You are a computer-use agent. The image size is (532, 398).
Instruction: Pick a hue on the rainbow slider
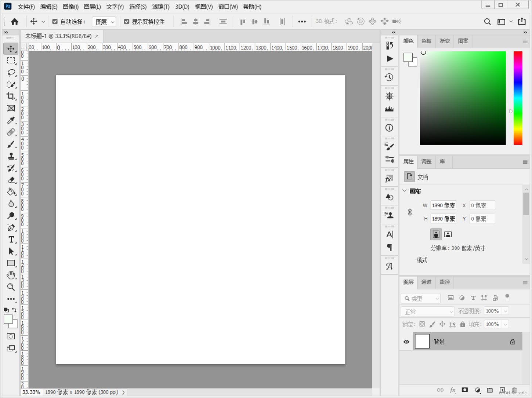coord(518,98)
